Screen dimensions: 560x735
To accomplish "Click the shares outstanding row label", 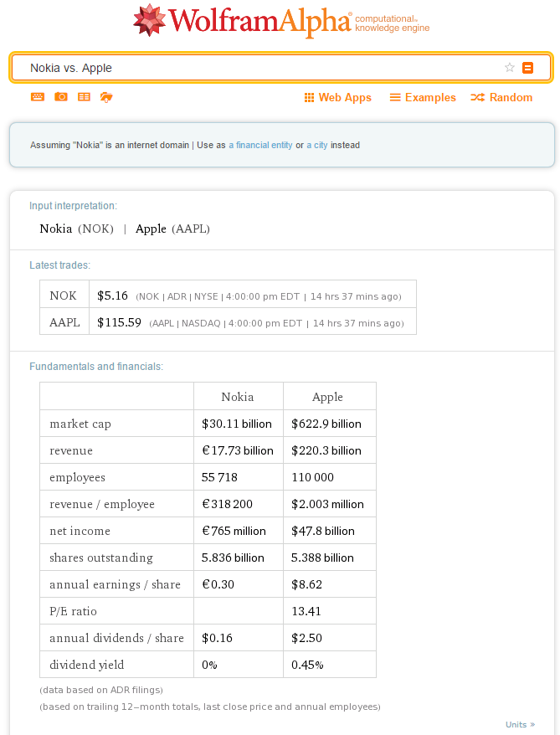I will pos(101,558).
